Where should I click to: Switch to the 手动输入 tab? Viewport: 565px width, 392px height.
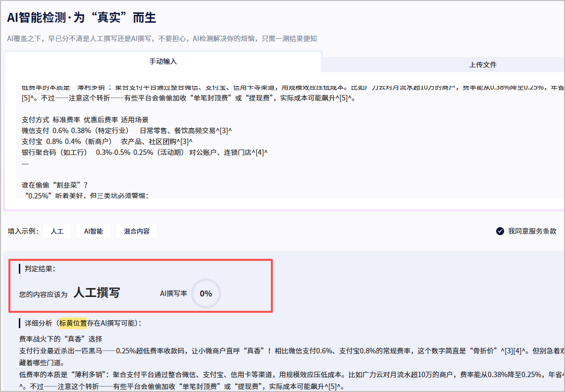click(163, 62)
